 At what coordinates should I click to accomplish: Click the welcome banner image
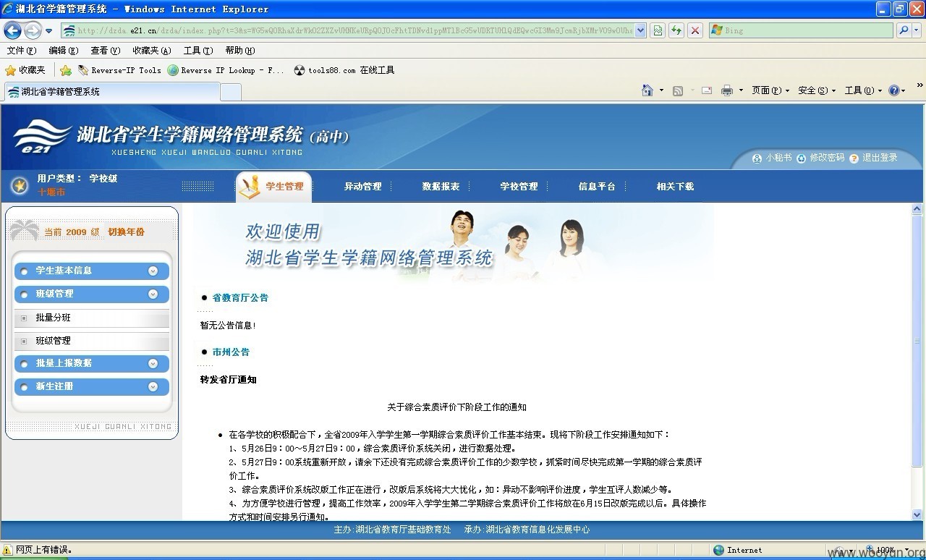447,243
